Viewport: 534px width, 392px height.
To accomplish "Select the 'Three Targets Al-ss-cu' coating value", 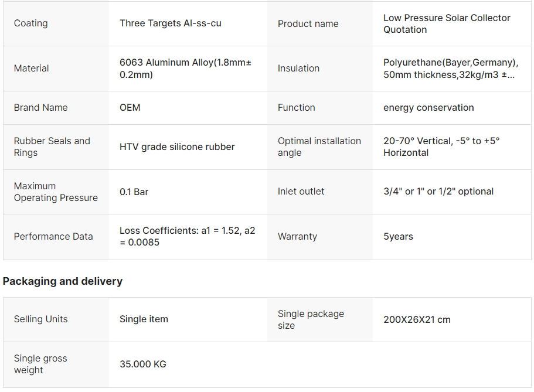I will tap(171, 23).
